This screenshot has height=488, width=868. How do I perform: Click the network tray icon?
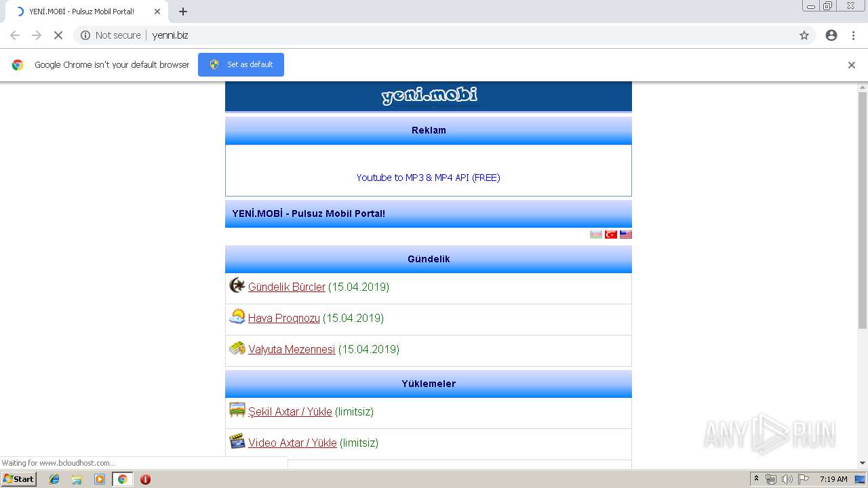tap(771, 479)
